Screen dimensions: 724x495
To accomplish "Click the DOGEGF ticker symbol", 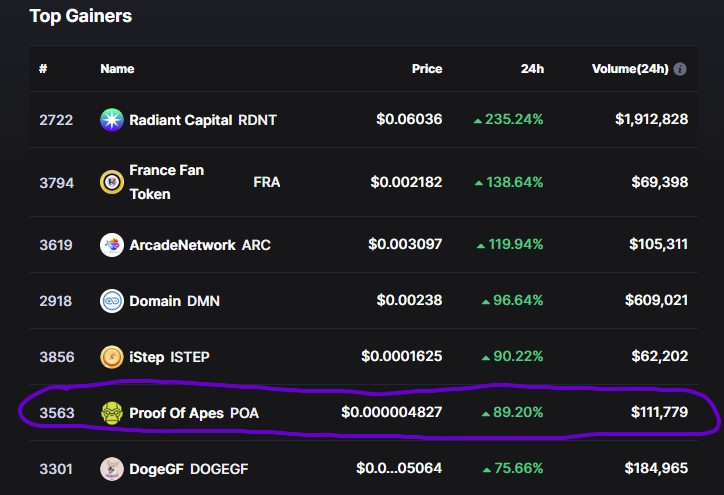I will click(x=219, y=469).
